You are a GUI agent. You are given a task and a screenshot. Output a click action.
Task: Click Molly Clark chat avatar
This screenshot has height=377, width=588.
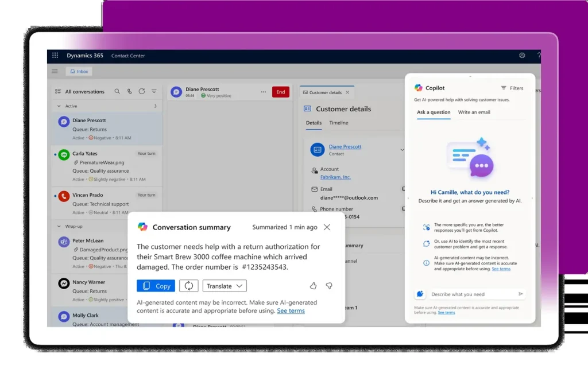(x=64, y=317)
